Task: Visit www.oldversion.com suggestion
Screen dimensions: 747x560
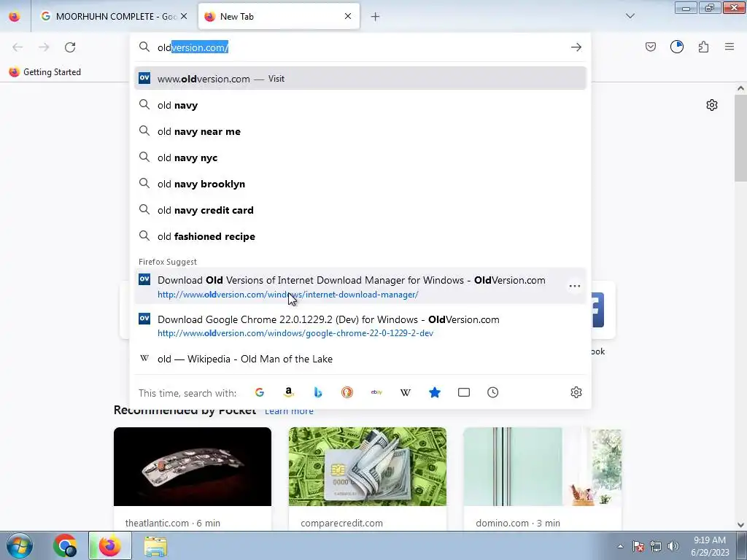Action: (360, 79)
